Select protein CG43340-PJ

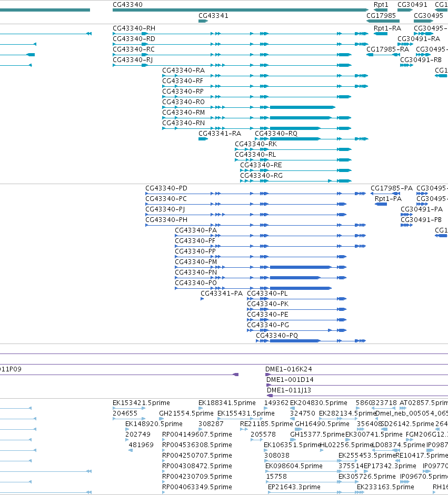tap(165, 209)
